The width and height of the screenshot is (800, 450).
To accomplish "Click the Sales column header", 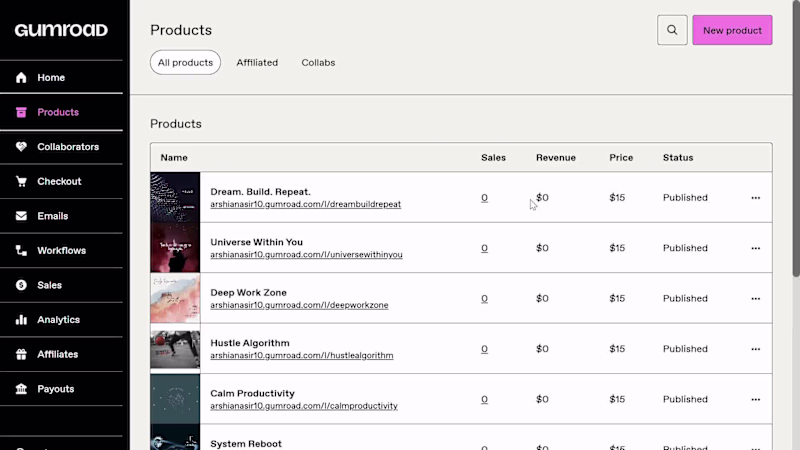I will click(x=493, y=158).
